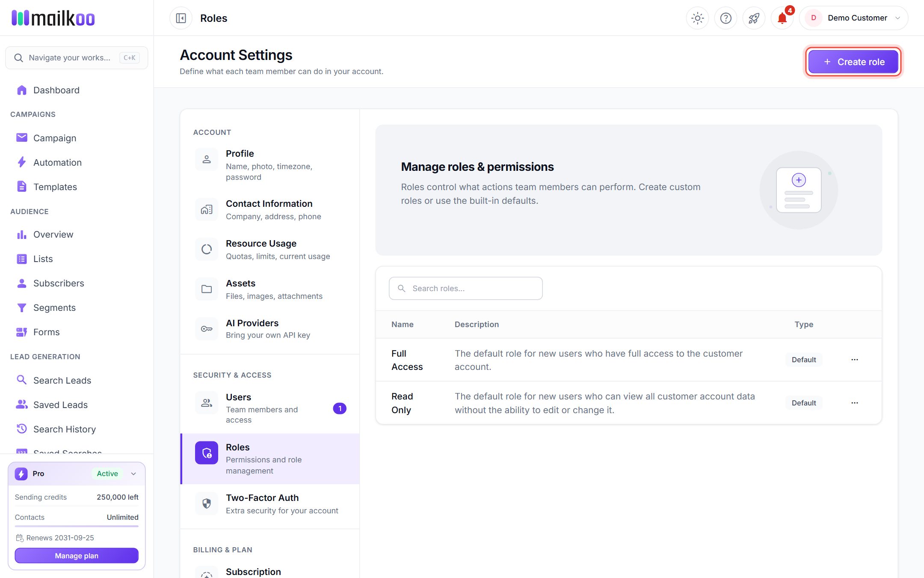Click the Read Only role name
924x578 pixels.
coord(402,403)
